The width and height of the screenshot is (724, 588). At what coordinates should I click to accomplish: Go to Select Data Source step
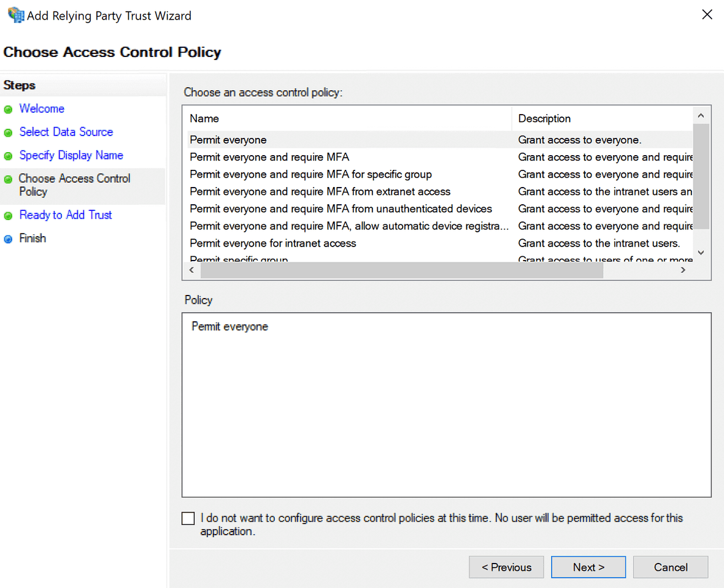click(66, 132)
